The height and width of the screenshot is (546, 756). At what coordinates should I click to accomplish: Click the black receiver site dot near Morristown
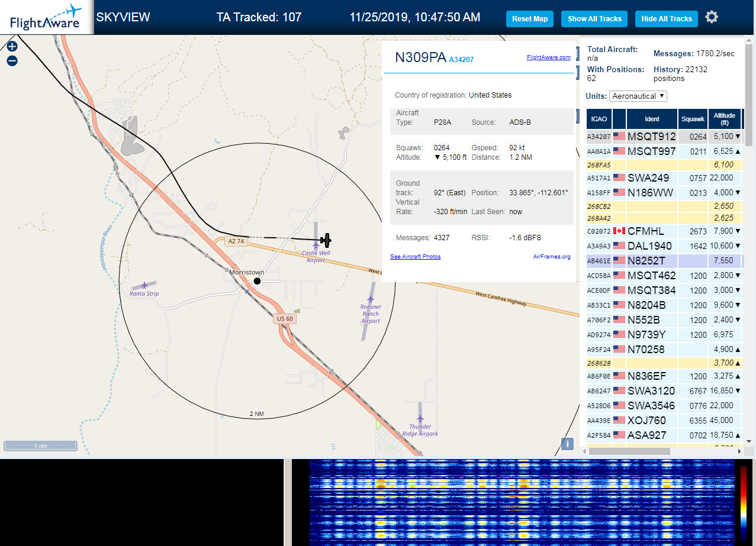(257, 281)
